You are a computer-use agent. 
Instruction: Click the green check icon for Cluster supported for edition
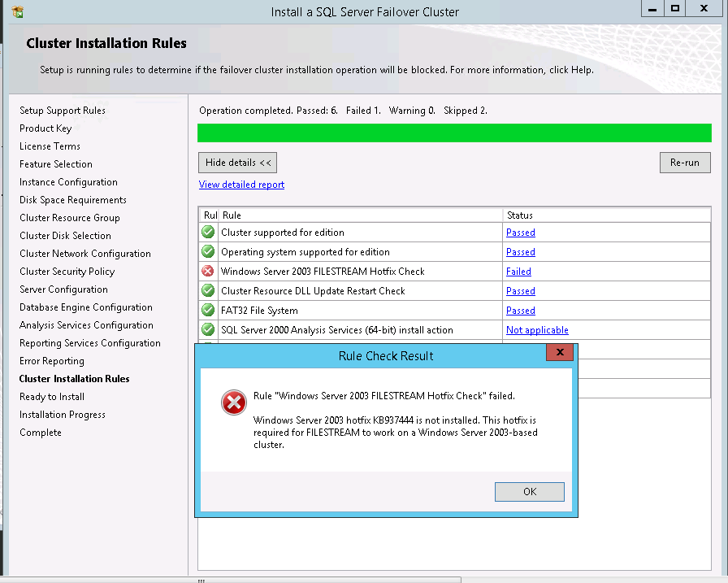[208, 232]
